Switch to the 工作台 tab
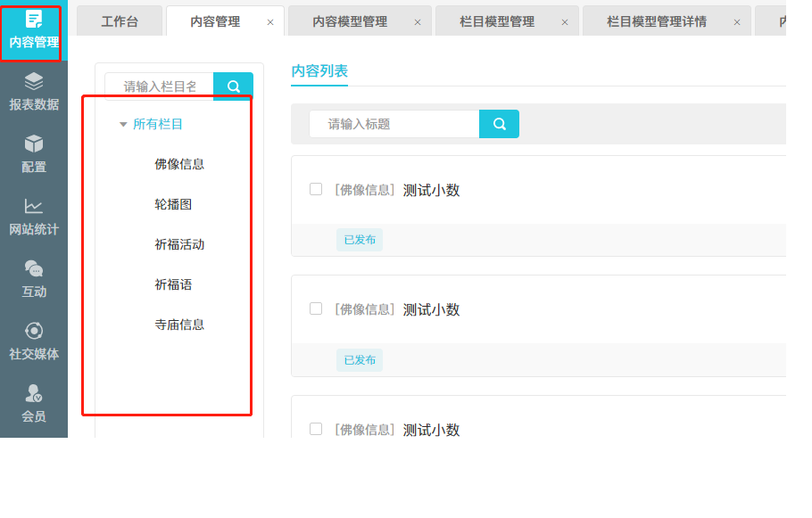 120,21
